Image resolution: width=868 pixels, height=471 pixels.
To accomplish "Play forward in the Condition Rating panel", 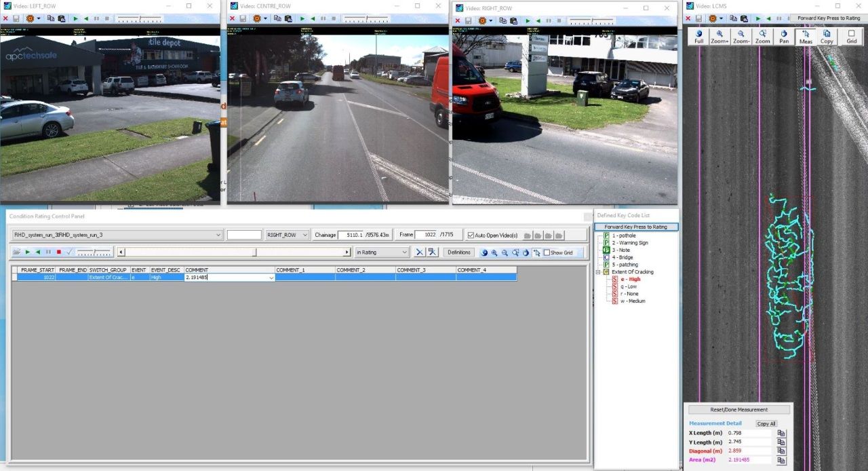I will point(28,252).
